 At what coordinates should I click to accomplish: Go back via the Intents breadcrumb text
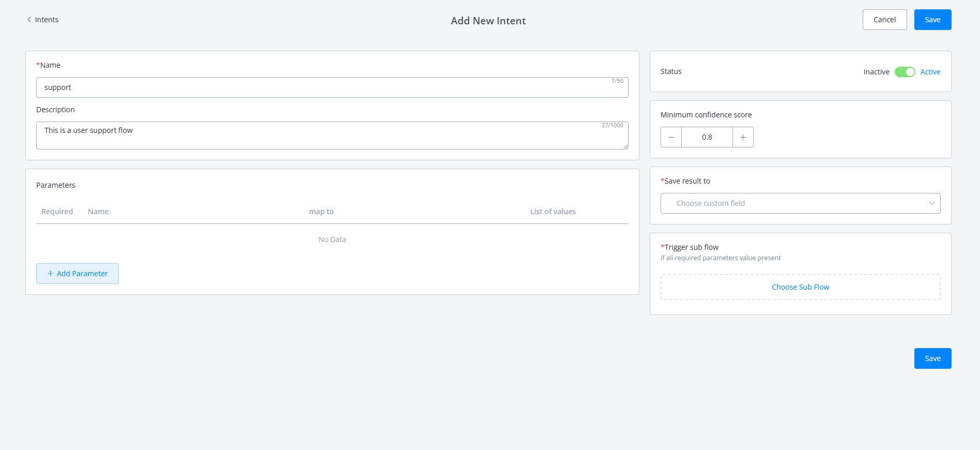click(47, 20)
